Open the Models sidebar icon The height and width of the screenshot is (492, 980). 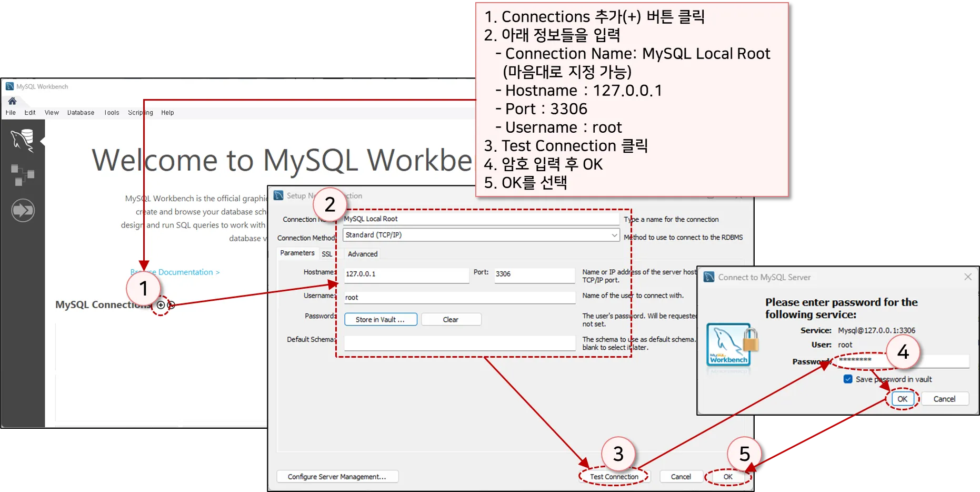[23, 175]
